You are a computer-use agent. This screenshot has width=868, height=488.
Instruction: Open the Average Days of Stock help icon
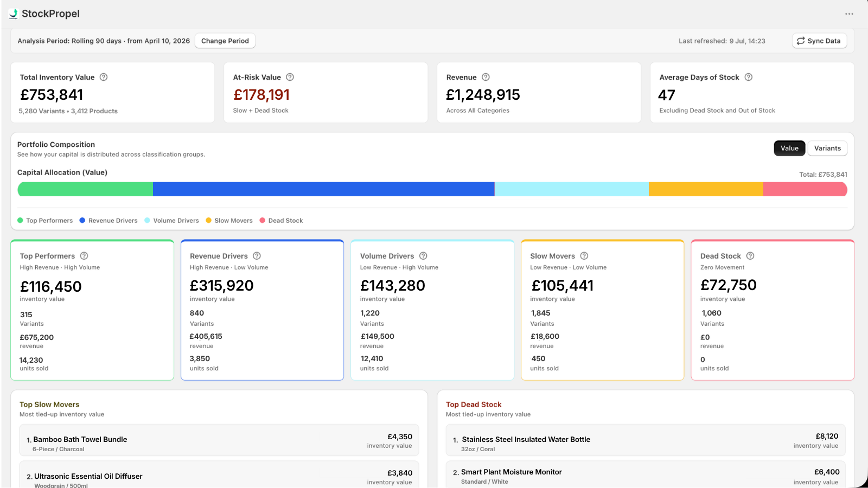(x=749, y=77)
